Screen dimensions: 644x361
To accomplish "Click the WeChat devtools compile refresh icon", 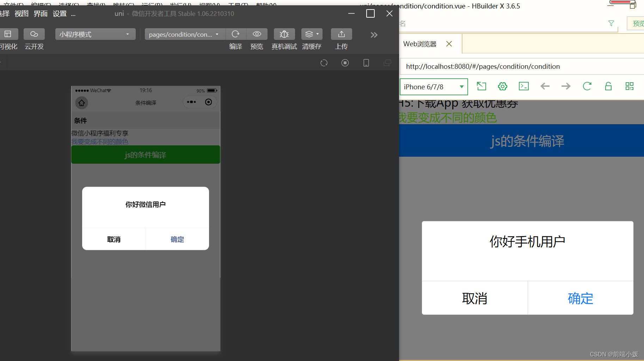I will pyautogui.click(x=235, y=34).
